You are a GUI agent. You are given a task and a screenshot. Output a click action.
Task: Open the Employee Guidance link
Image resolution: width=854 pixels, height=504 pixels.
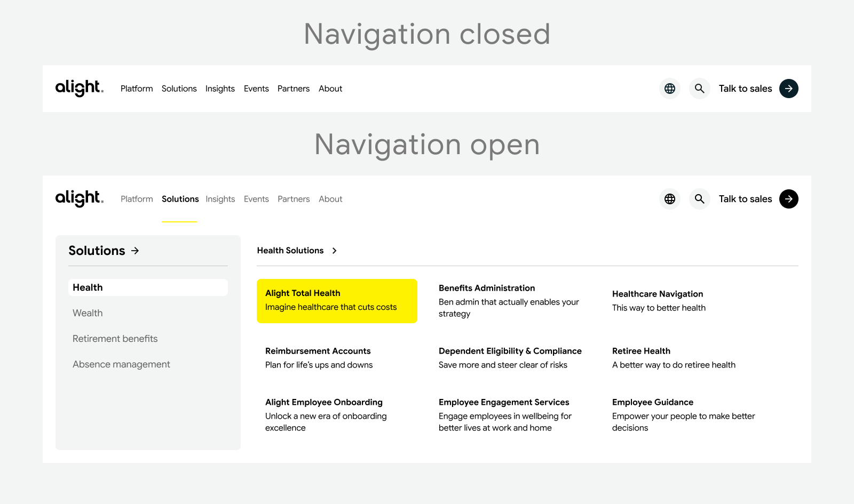(652, 402)
